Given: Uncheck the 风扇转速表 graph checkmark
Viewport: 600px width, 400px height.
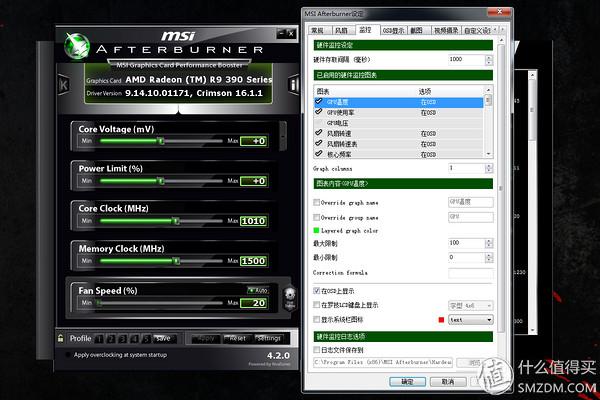Looking at the screenshot, I should point(318,143).
